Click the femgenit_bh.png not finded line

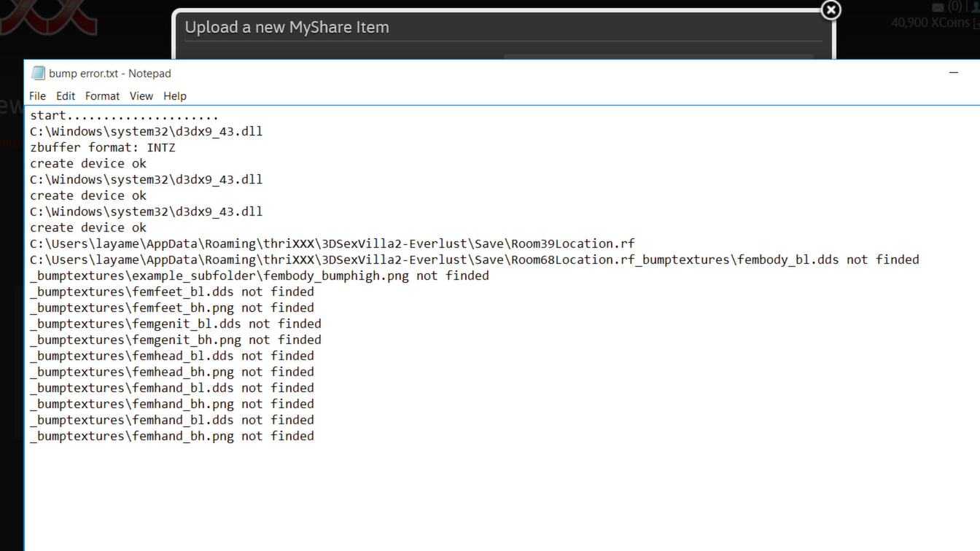click(x=176, y=340)
